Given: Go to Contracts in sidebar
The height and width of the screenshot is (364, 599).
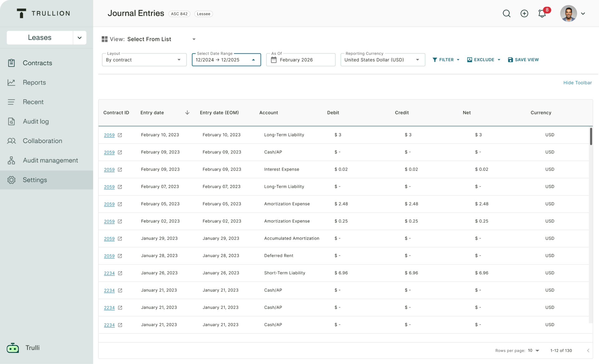Looking at the screenshot, I should tap(37, 63).
